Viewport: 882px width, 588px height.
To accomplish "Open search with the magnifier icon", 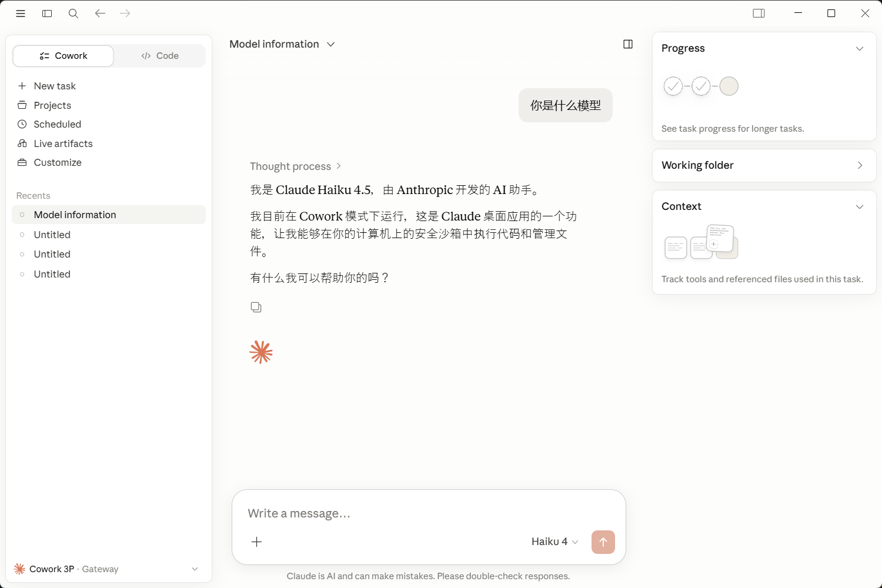I will point(73,14).
